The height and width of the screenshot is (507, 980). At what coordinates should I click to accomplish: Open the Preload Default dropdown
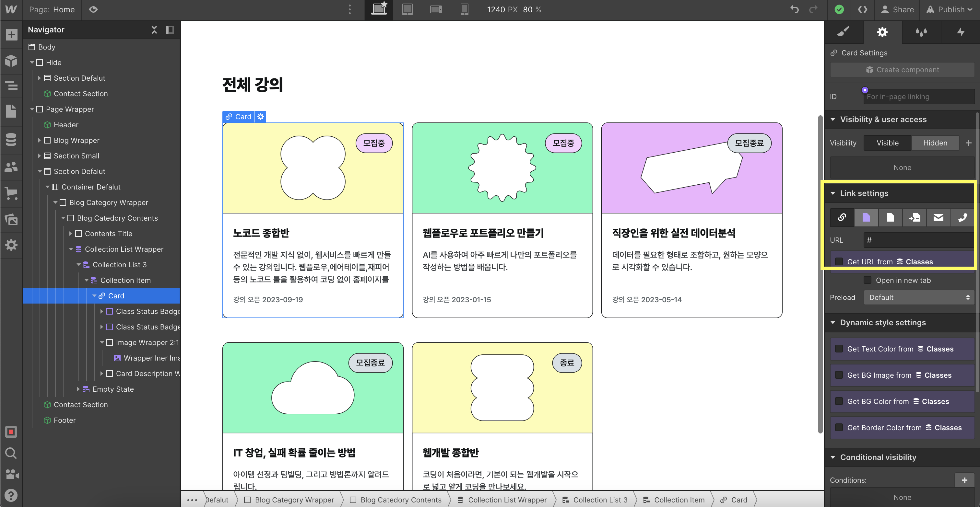pos(919,297)
